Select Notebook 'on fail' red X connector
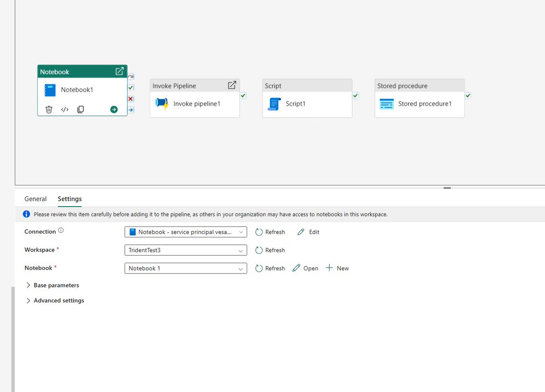The image size is (545, 392). coord(131,99)
